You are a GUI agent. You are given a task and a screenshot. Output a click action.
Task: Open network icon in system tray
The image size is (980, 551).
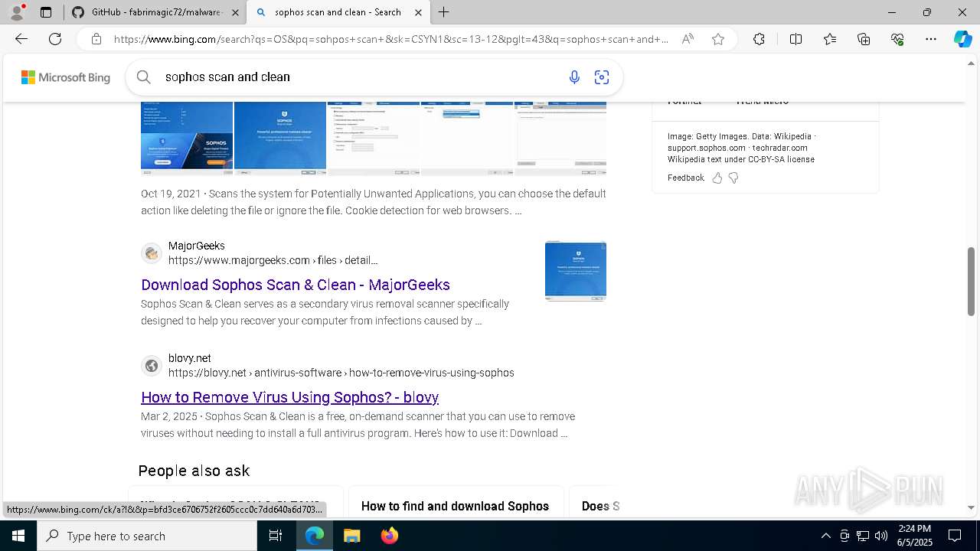click(863, 536)
